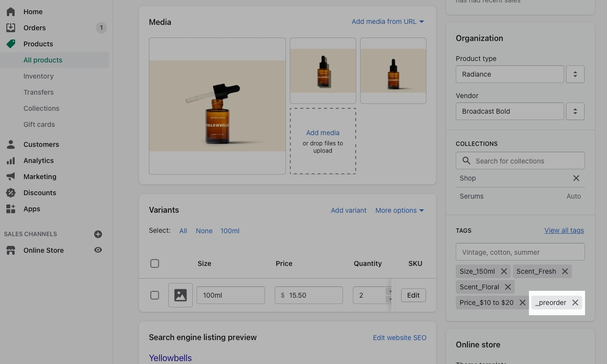This screenshot has height=364, width=607.
Task: Tick the 100ml variant checkbox
Action: pyautogui.click(x=155, y=295)
